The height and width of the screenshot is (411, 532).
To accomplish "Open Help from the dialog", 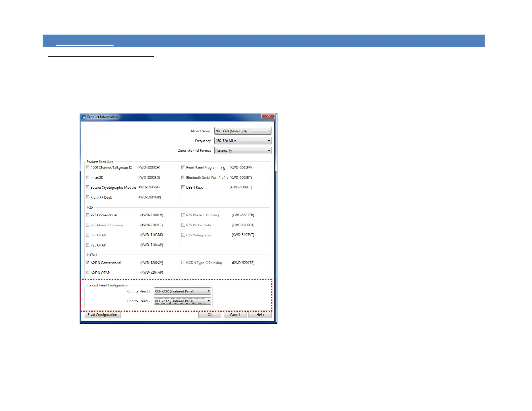I will [260, 315].
